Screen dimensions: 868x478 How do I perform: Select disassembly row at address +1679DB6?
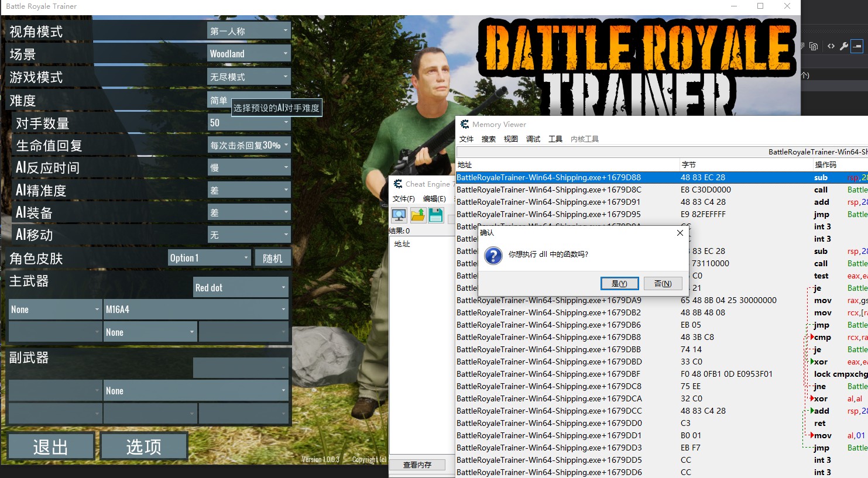662,325
